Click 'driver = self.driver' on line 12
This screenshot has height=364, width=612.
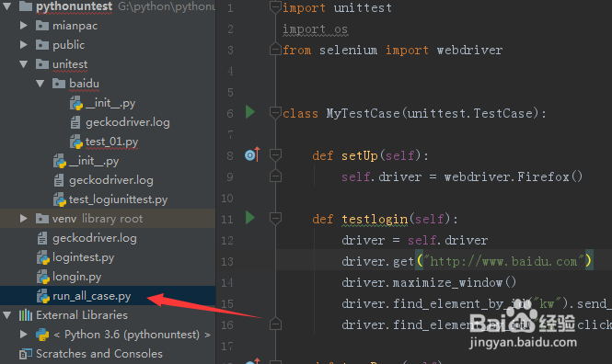tap(414, 240)
